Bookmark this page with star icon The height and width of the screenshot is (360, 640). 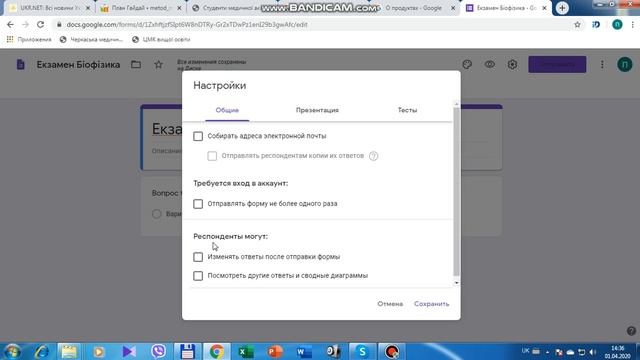pyautogui.click(x=577, y=24)
